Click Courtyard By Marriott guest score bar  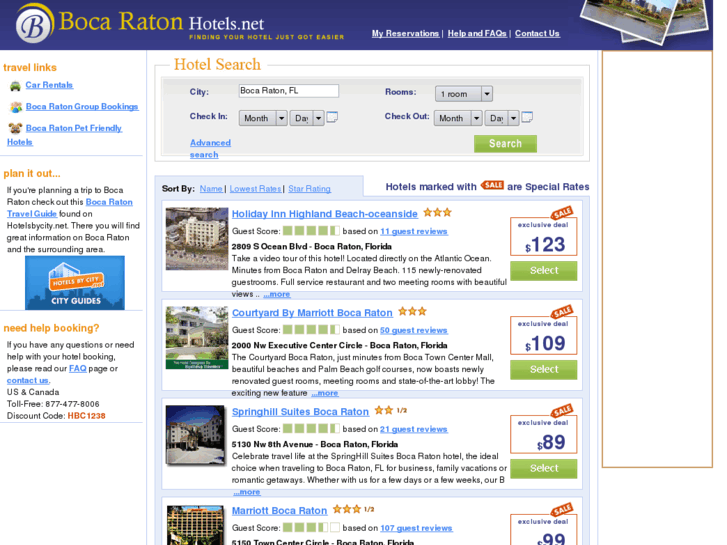311,330
